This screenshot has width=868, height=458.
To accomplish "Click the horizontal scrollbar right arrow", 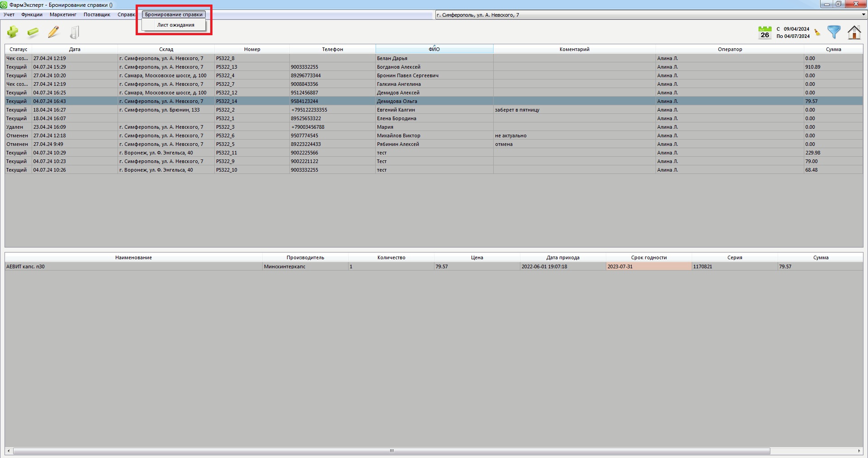I will pos(859,451).
